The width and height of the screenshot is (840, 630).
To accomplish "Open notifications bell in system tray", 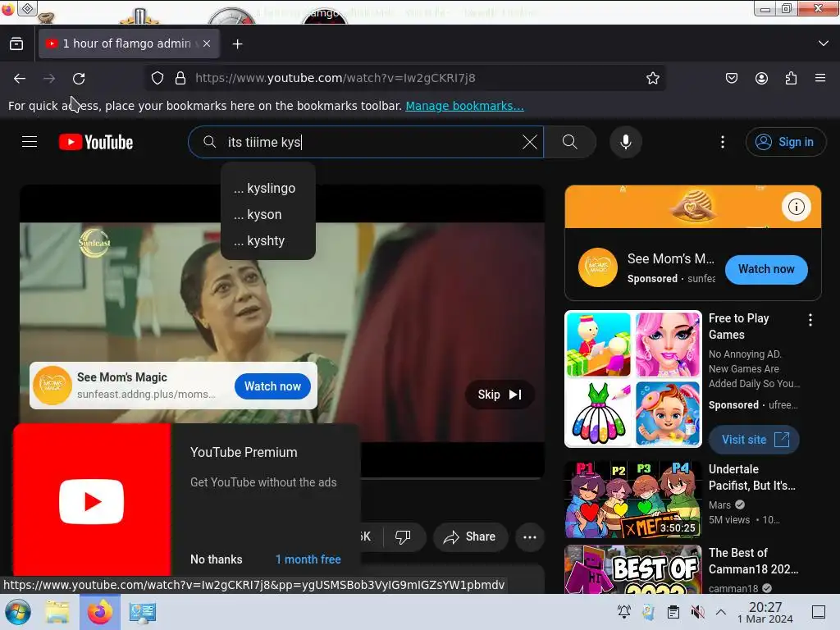I will click(624, 612).
